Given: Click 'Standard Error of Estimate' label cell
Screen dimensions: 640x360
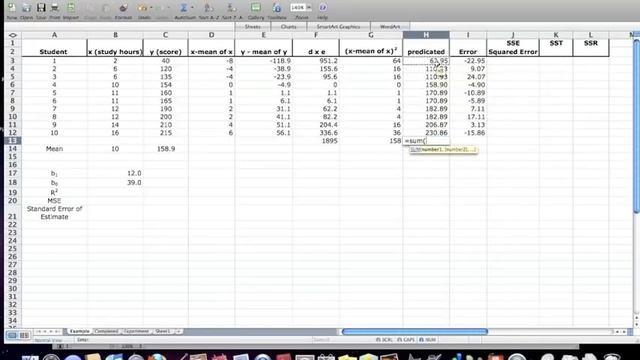Looking at the screenshot, I should coord(54,213).
